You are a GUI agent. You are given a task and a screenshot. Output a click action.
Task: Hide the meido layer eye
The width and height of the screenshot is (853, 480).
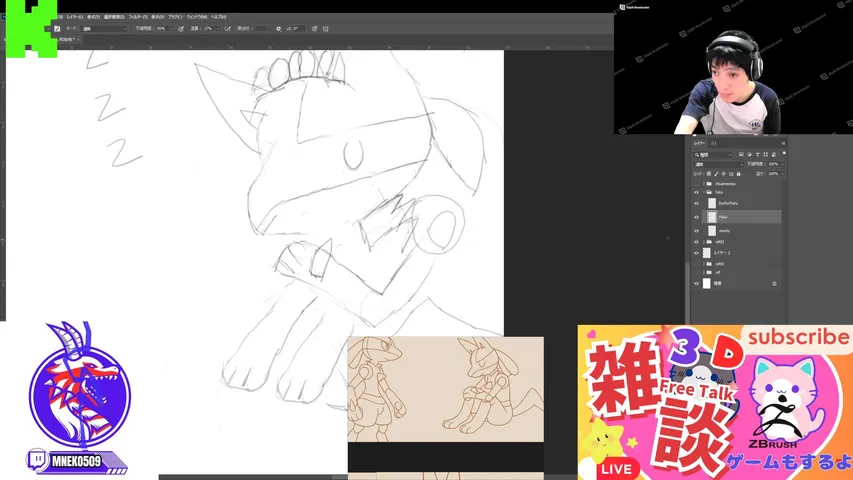point(696,231)
